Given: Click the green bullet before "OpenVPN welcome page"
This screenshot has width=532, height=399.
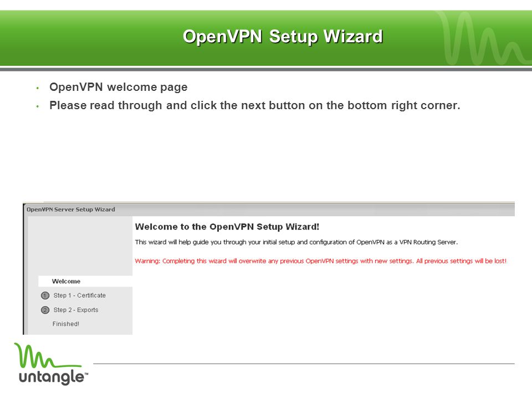Looking at the screenshot, I should (38, 88).
